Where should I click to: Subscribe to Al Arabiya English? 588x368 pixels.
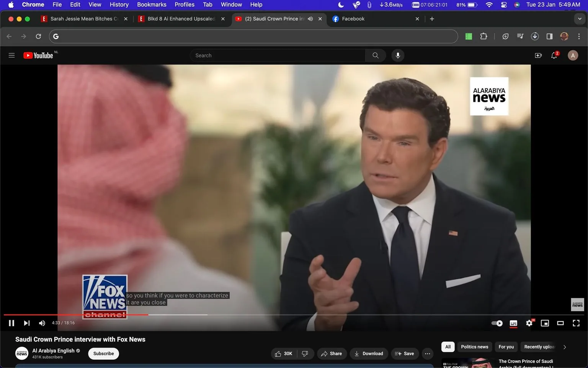click(103, 353)
